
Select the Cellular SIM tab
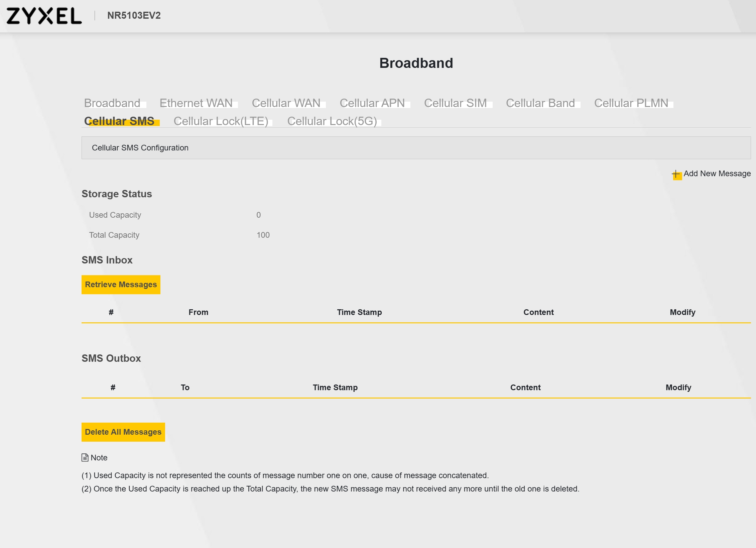[x=455, y=103]
